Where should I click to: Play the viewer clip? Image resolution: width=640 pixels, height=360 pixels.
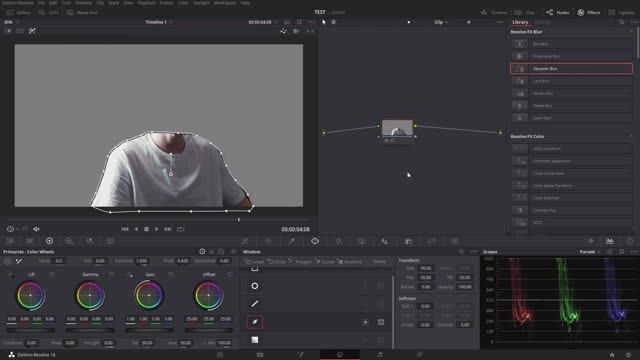(x=157, y=229)
